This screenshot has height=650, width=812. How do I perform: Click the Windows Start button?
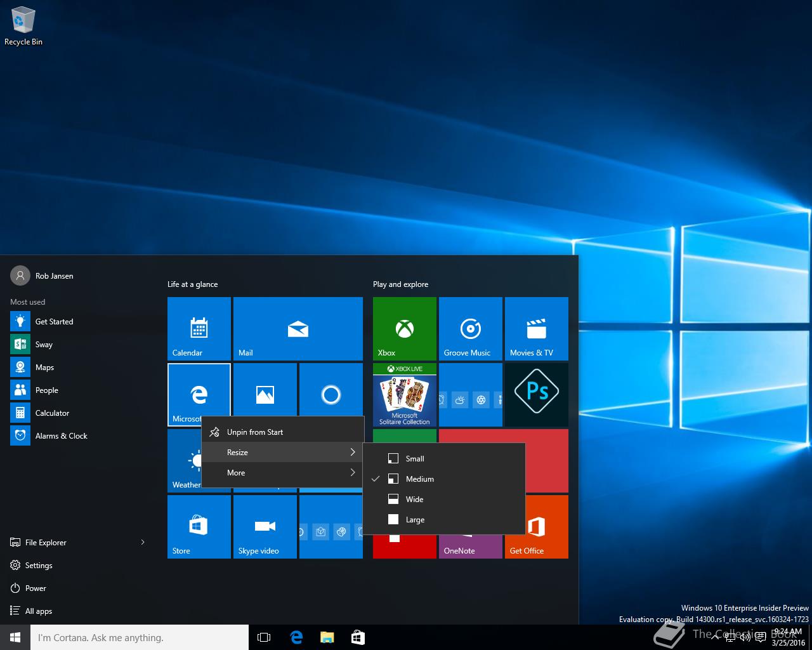click(15, 637)
